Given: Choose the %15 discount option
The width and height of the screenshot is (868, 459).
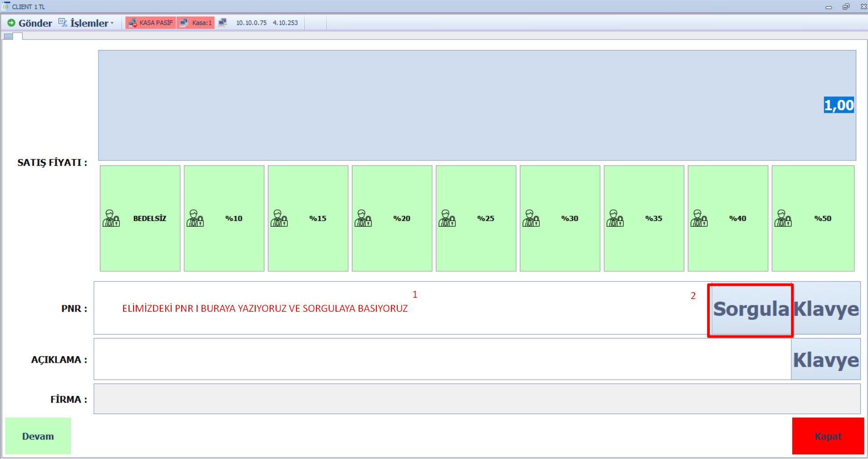Looking at the screenshot, I should tap(308, 219).
